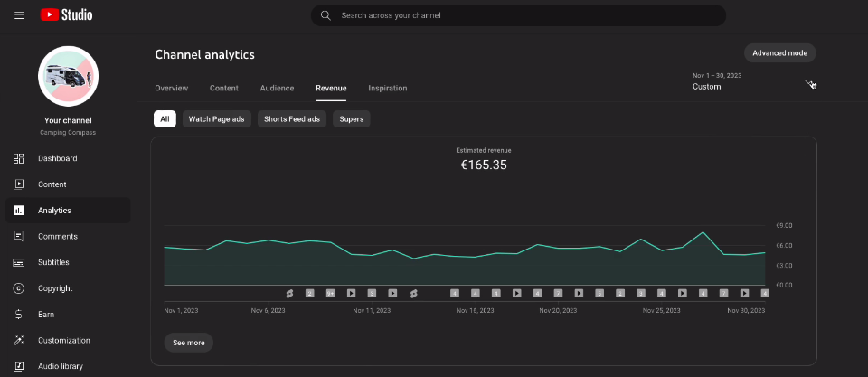Image resolution: width=868 pixels, height=377 pixels.
Task: Click the See more button
Action: tap(189, 343)
